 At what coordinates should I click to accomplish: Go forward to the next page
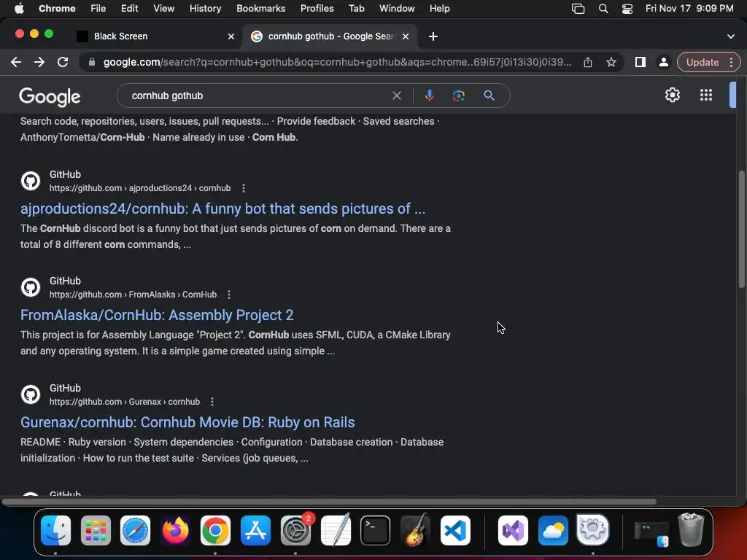coord(39,63)
